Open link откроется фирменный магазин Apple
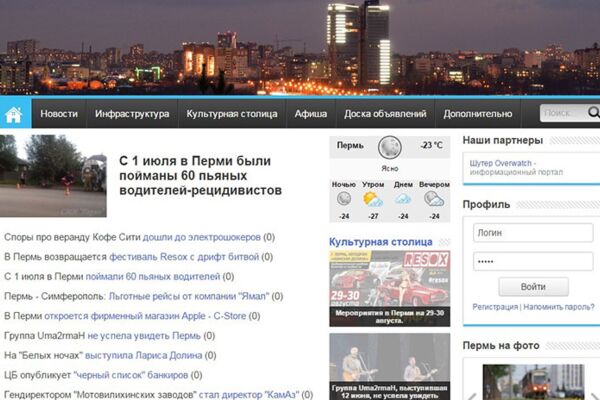The image size is (600, 400). pos(145,316)
